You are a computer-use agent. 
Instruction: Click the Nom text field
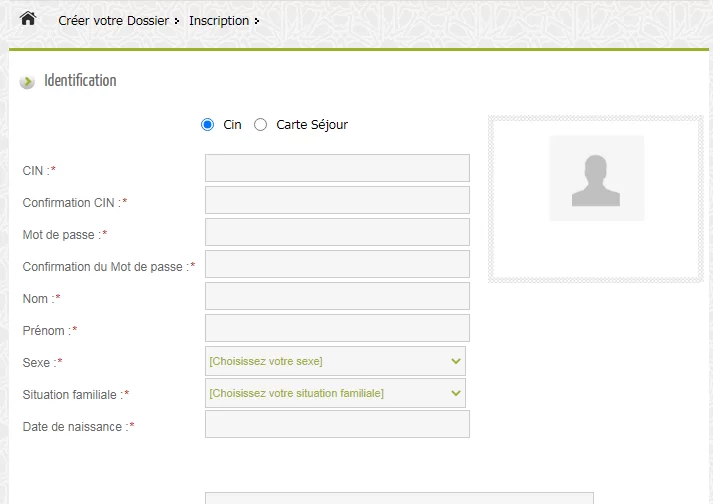click(337, 296)
